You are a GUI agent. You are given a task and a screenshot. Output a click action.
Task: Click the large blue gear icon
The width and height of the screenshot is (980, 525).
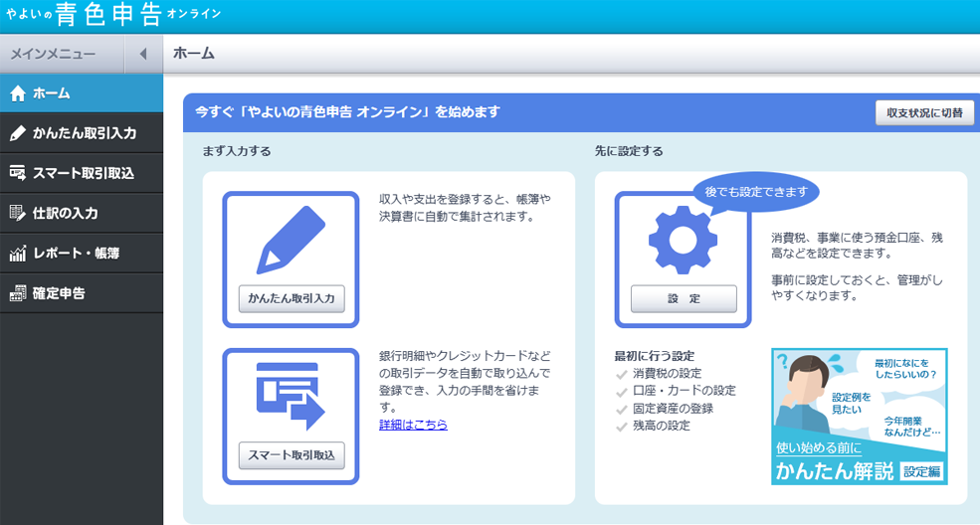coord(684,240)
